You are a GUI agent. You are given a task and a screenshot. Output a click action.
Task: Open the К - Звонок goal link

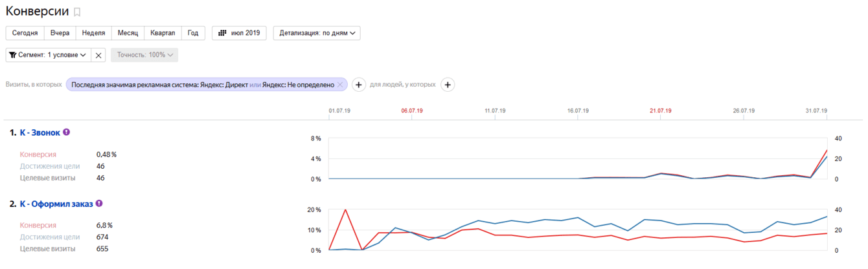point(40,133)
